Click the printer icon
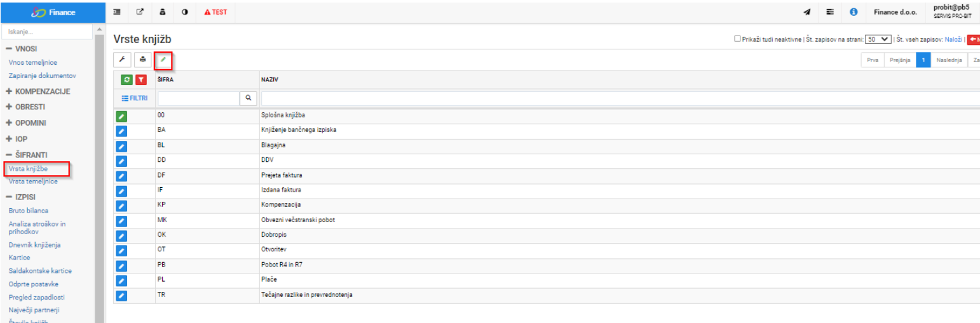 pos(143,60)
